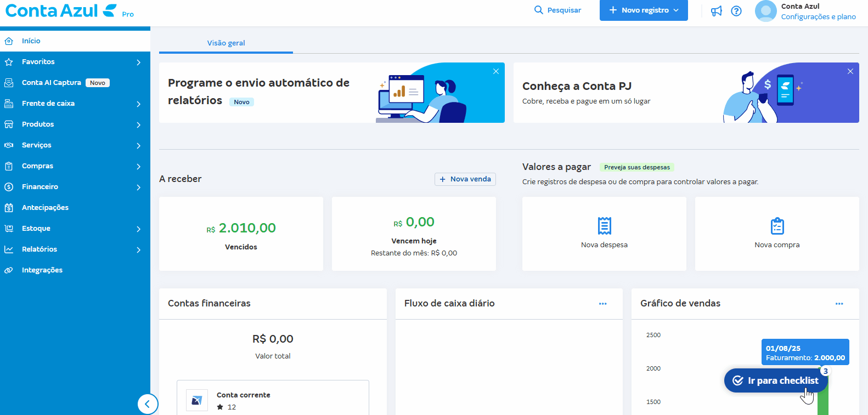Select the Visão geral tab
This screenshot has height=415, width=868.
[226, 43]
